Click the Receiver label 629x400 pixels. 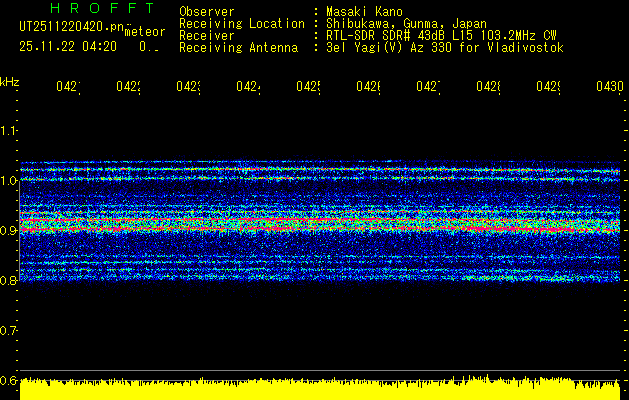pos(207,36)
